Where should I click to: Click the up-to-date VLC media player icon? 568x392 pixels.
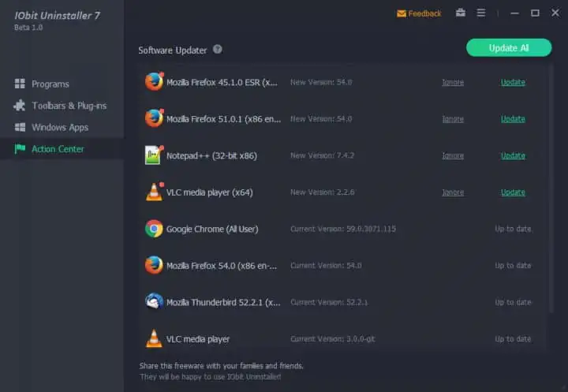[x=154, y=338]
